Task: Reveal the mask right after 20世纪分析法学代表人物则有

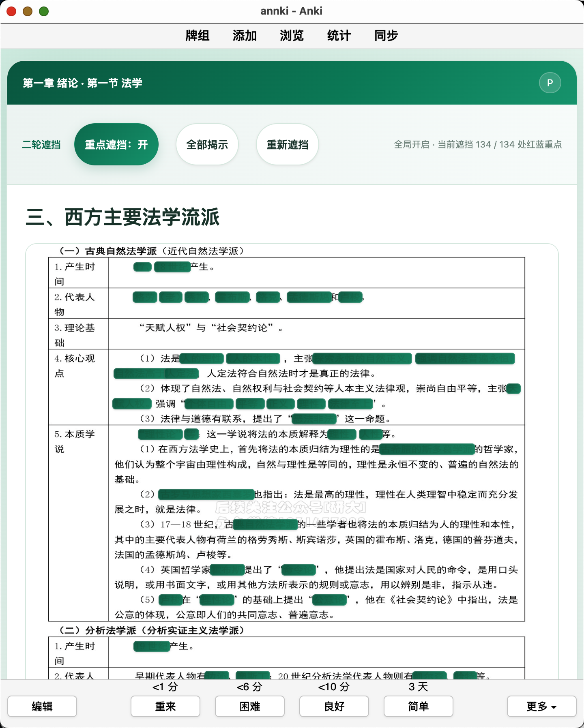Action: click(429, 675)
